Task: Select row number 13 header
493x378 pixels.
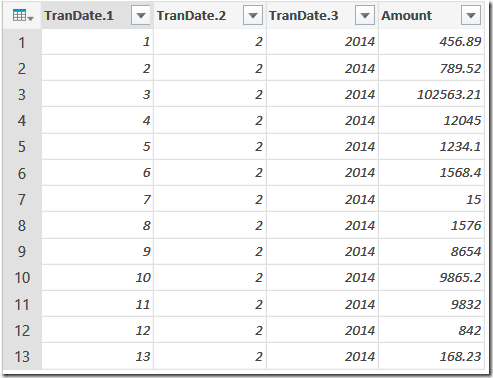Action: [x=22, y=356]
